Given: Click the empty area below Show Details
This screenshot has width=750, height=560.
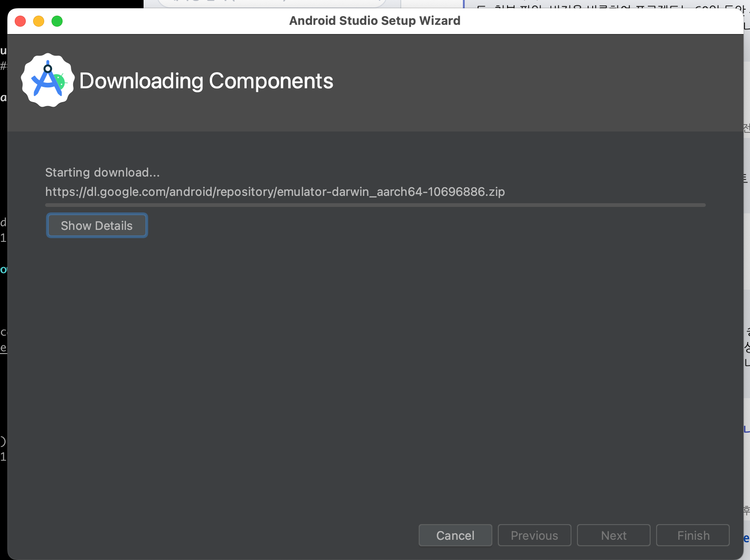Looking at the screenshot, I should (x=368, y=368).
